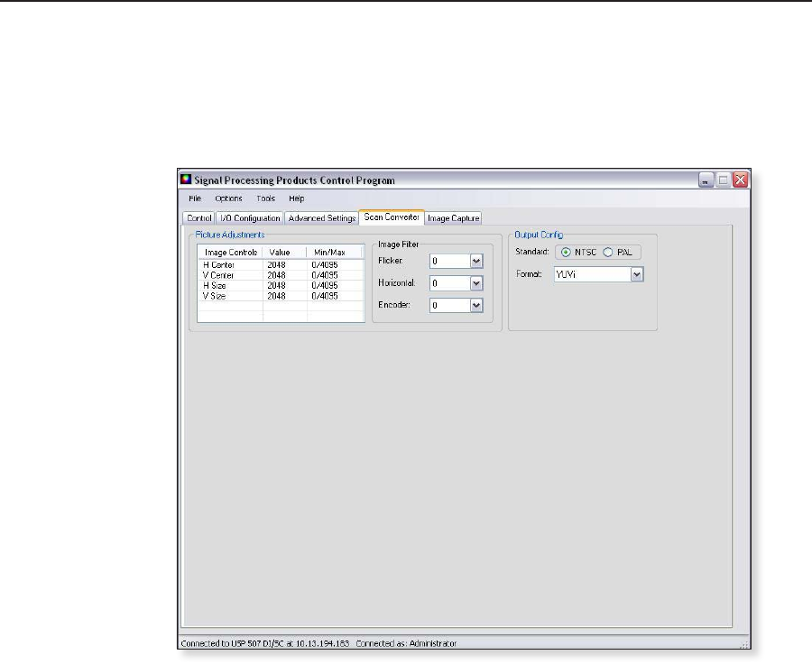Switch to the Control tab
Viewport: 812px width, 664px height.
(198, 218)
